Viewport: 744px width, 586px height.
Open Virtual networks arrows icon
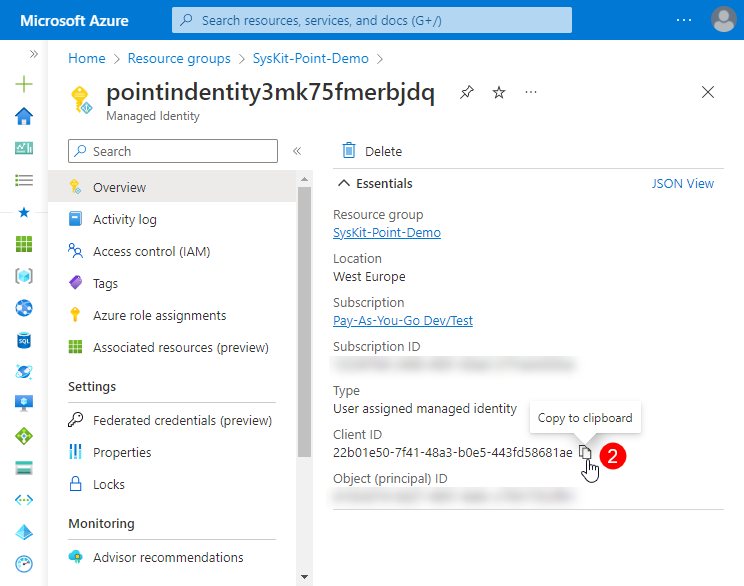click(x=24, y=500)
